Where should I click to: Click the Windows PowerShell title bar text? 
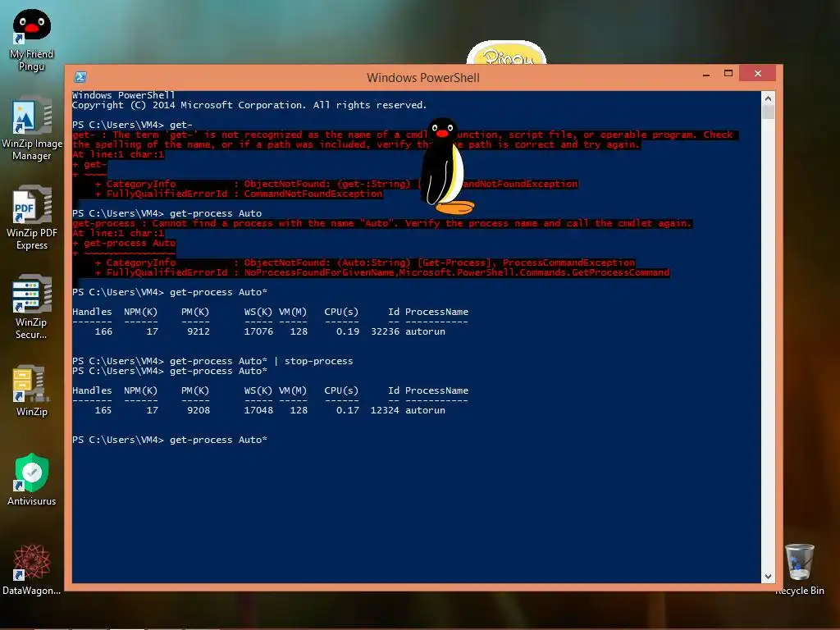coord(422,78)
